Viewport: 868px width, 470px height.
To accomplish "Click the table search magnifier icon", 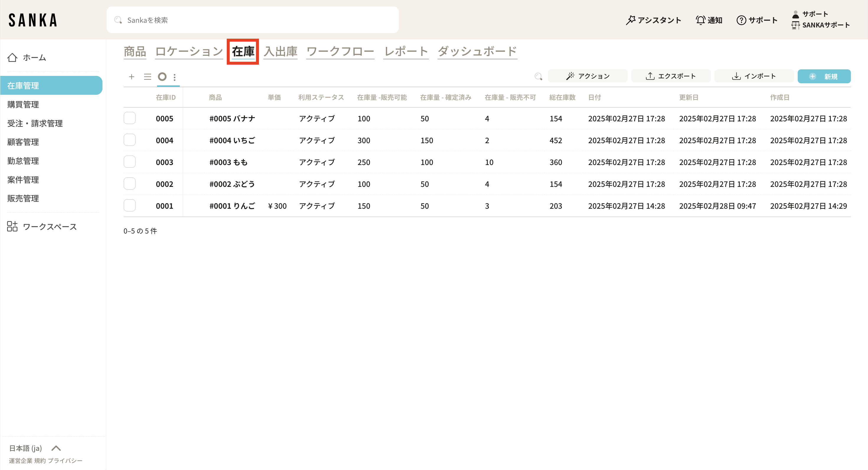I will [538, 76].
